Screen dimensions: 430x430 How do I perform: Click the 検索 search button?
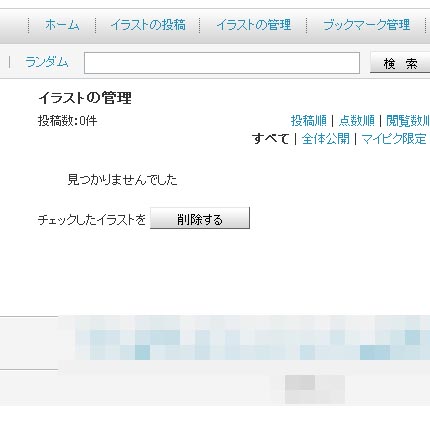(x=400, y=63)
